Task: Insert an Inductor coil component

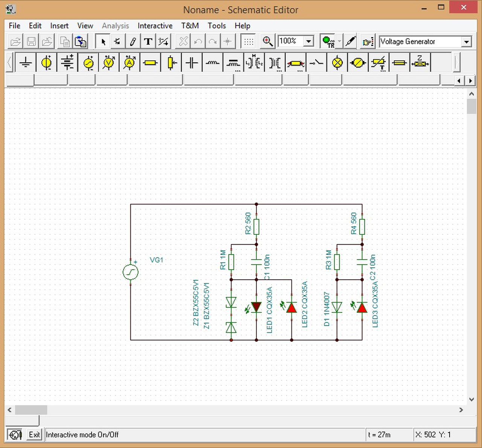Action: pyautogui.click(x=212, y=63)
